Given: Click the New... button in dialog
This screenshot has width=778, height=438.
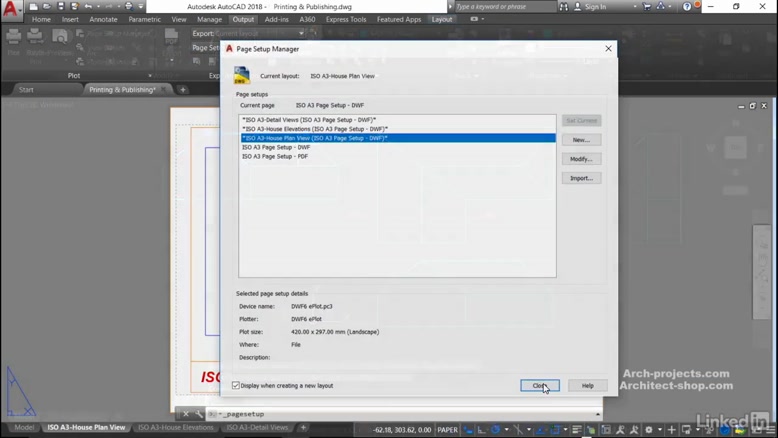Looking at the screenshot, I should 582,140.
